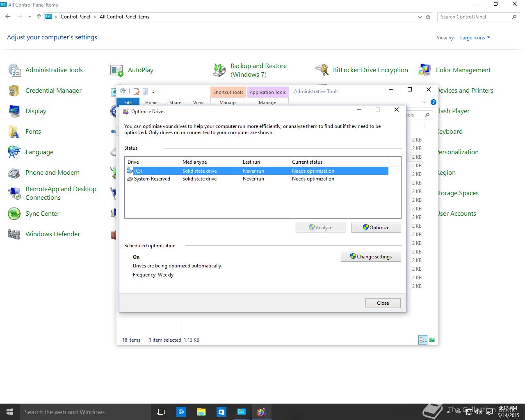The image size is (525, 420).
Task: Select the (C:) drive row
Action: point(257,171)
